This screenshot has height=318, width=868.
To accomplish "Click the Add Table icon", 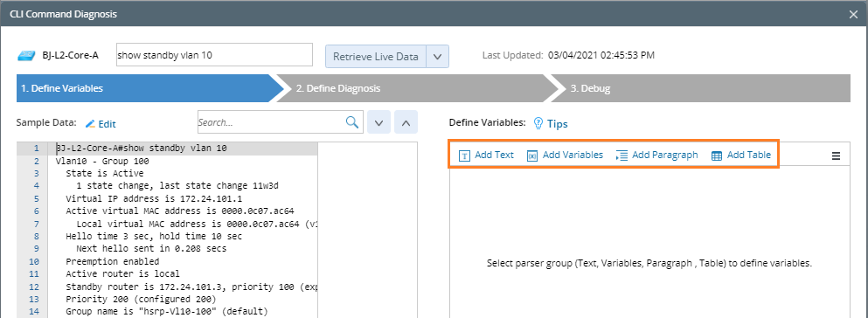I will click(716, 156).
